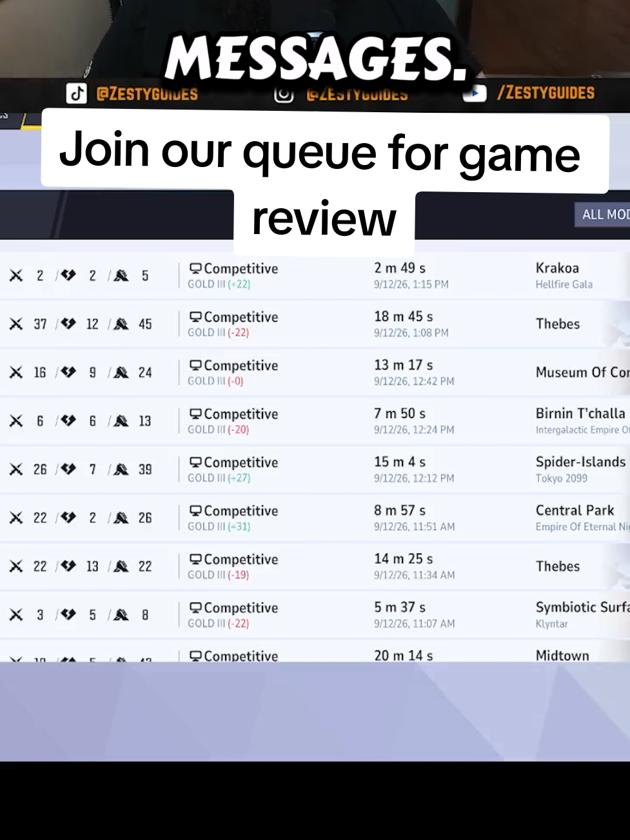Click the Instagram logo in the banner
Image resolution: width=630 pixels, height=840 pixels.
point(283,94)
